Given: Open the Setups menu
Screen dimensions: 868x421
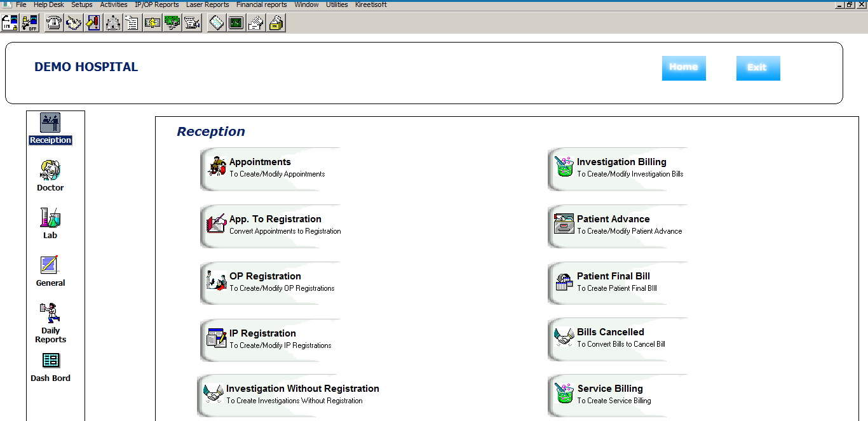Looking at the screenshot, I should pos(81,4).
